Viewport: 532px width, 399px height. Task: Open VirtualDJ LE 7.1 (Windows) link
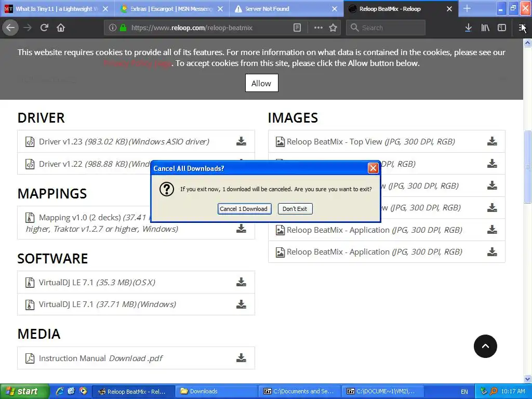107,304
